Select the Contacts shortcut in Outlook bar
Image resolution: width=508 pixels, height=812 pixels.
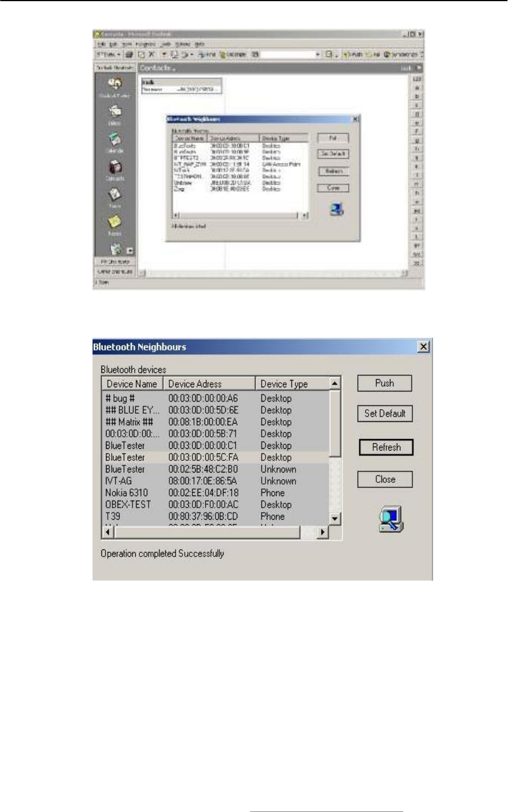coord(115,171)
